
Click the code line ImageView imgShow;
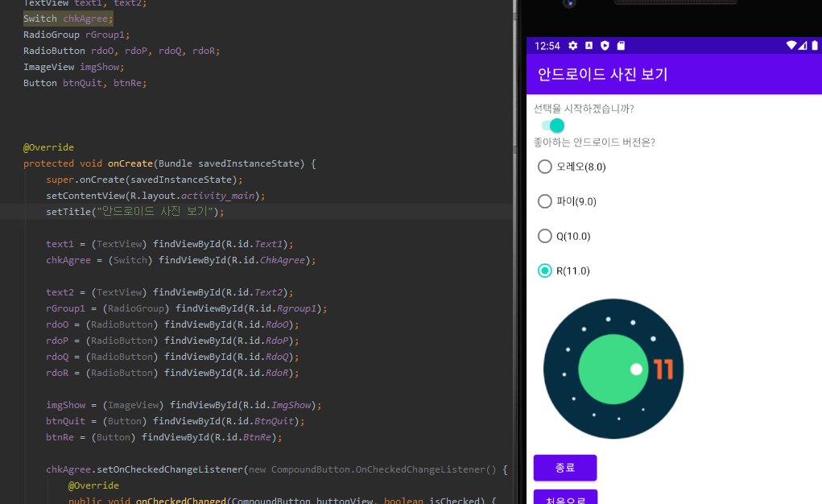[74, 67]
